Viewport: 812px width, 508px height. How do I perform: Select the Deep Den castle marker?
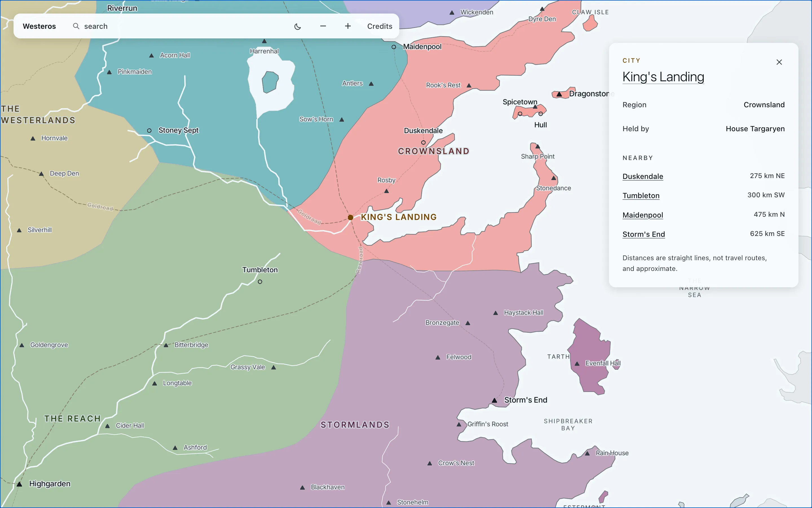[41, 174]
